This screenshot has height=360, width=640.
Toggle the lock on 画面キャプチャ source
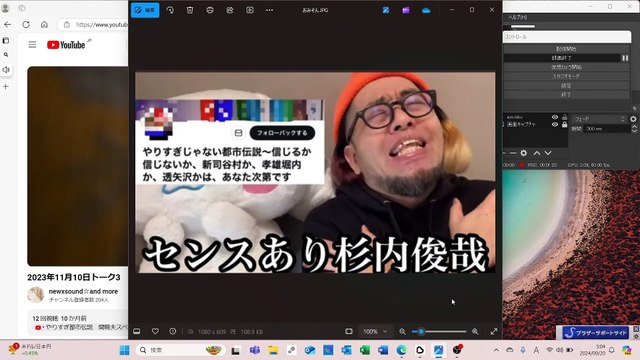564,124
